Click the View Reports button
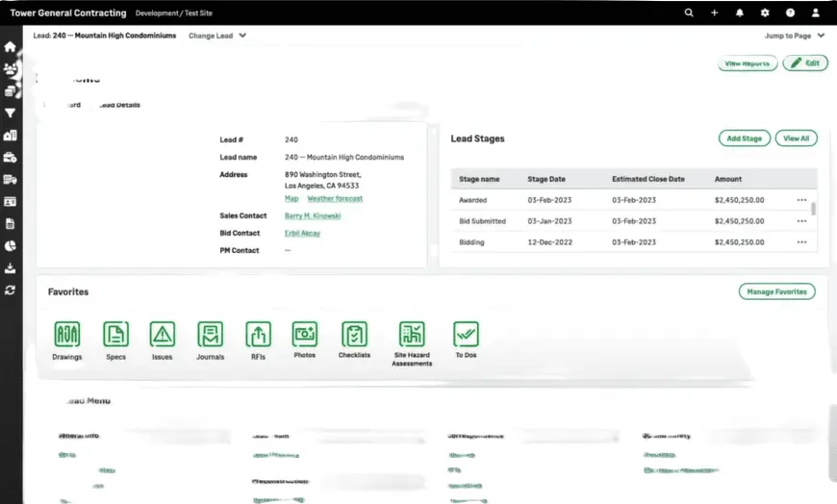 coord(748,63)
